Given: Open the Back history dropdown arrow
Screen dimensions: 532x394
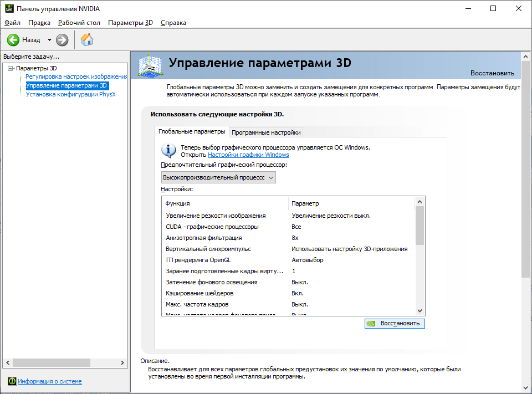Looking at the screenshot, I should coord(49,40).
